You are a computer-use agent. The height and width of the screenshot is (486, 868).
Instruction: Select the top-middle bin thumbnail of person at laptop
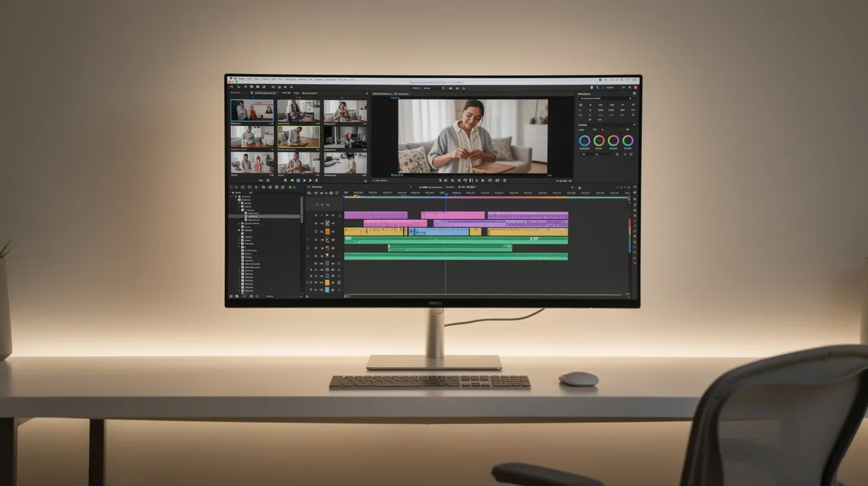pos(298,111)
